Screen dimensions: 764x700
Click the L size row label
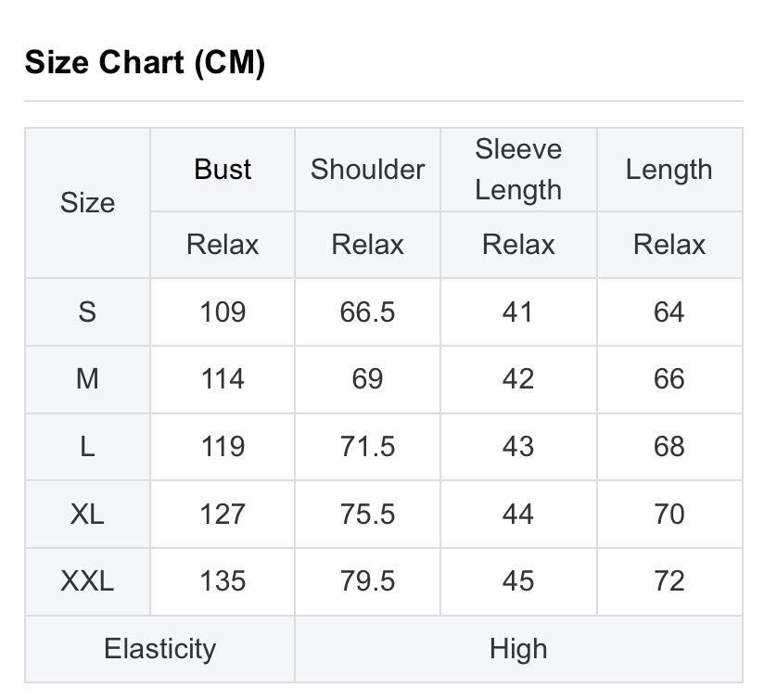(87, 446)
